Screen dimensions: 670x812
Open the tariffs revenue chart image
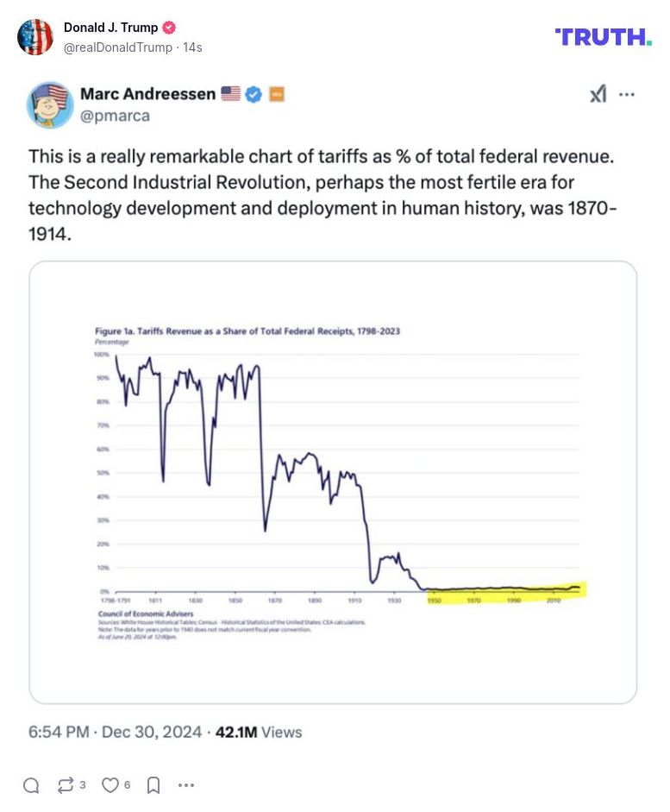(333, 482)
